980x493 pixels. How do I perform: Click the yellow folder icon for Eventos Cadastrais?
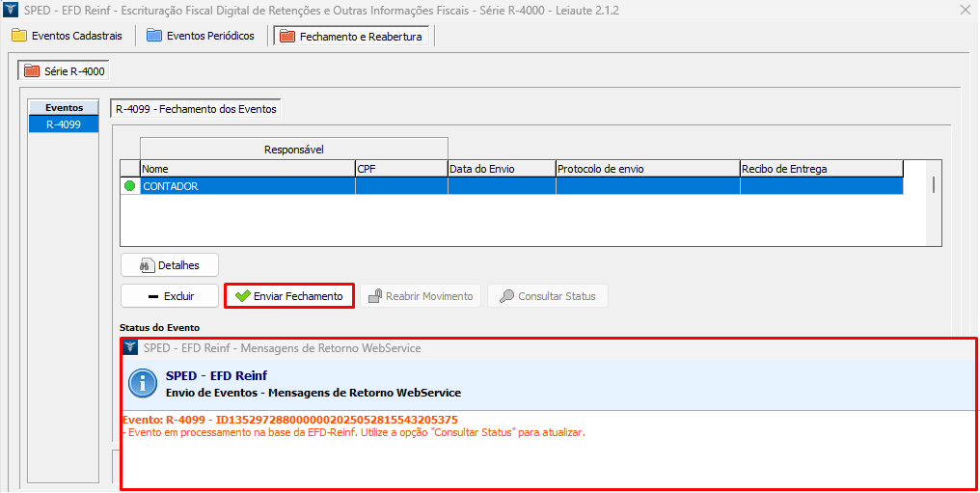19,36
